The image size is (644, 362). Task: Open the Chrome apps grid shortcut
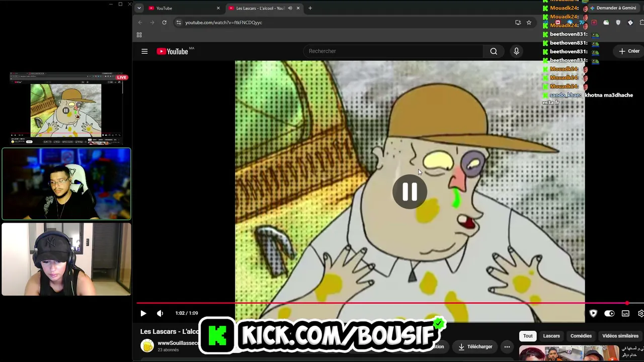(x=139, y=35)
